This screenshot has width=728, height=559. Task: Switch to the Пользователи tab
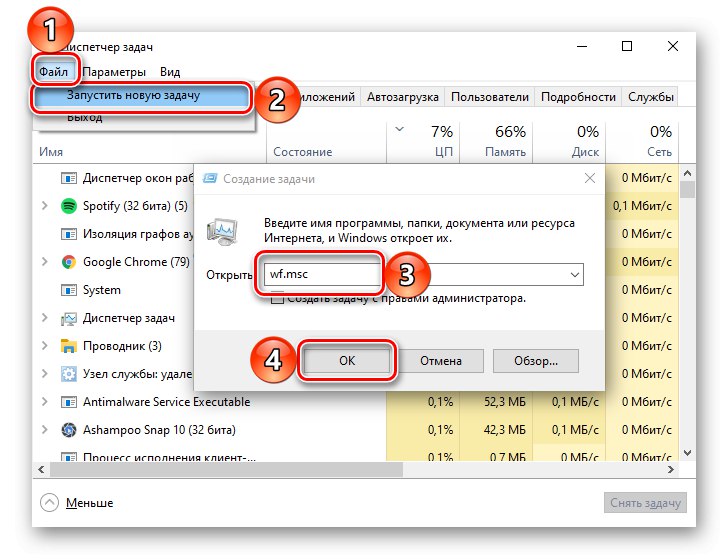pyautogui.click(x=490, y=97)
